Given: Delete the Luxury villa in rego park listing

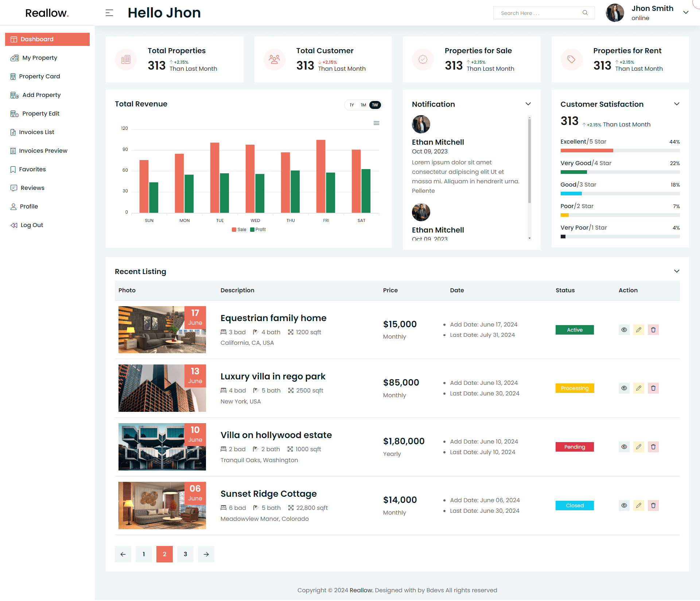Looking at the screenshot, I should tap(653, 388).
